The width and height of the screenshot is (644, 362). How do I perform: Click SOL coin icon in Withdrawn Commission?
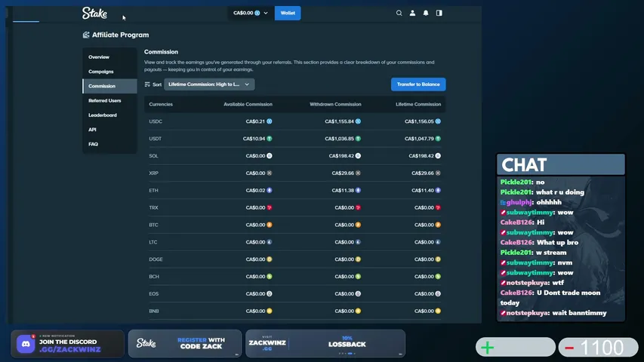(358, 156)
